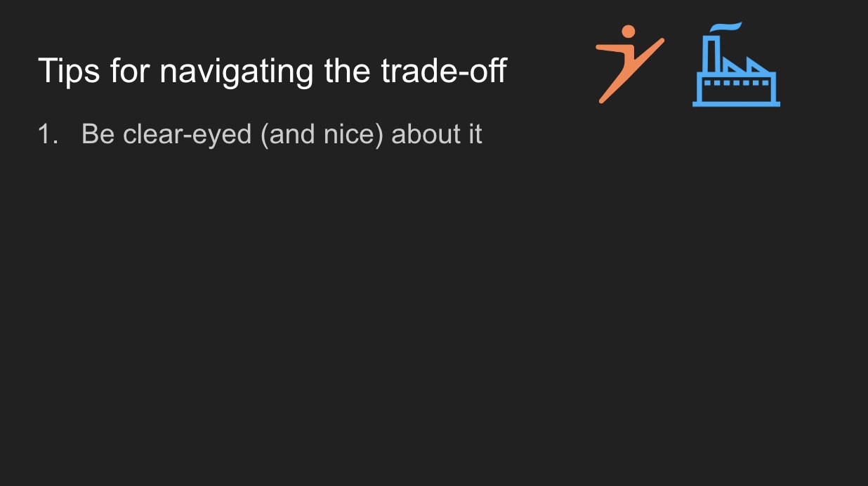Click the word "Be" in the list

click(98, 133)
